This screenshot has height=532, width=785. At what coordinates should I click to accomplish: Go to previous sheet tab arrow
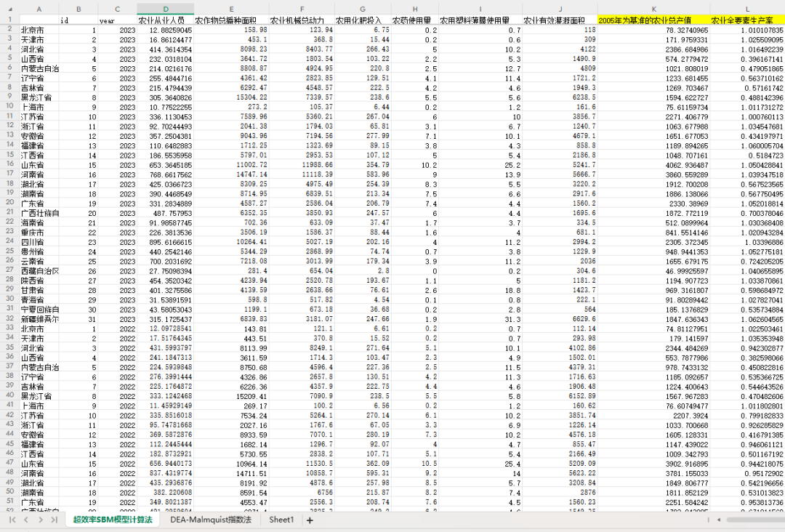pyautogui.click(x=27, y=520)
